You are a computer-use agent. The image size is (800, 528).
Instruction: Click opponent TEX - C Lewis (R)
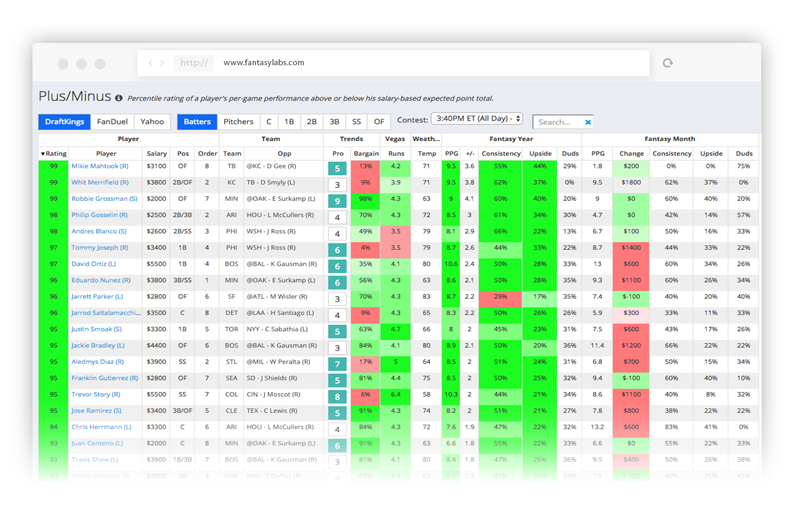271,411
